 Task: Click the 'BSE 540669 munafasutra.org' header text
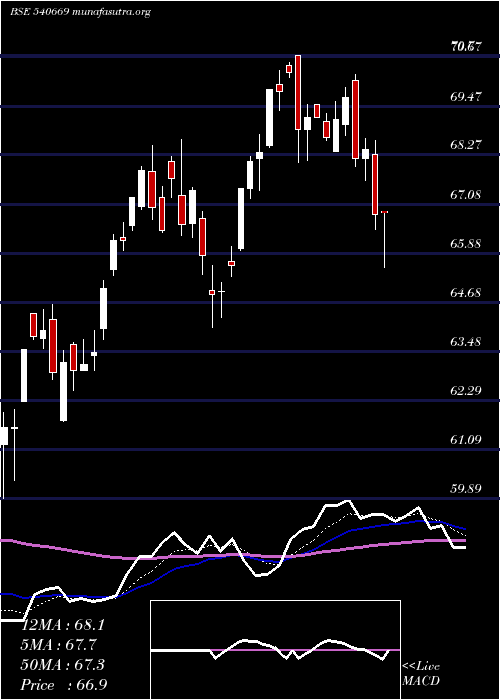[x=80, y=12]
